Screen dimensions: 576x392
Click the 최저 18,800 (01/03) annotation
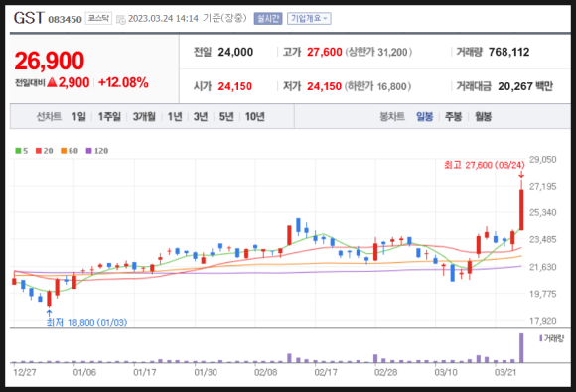86,322
